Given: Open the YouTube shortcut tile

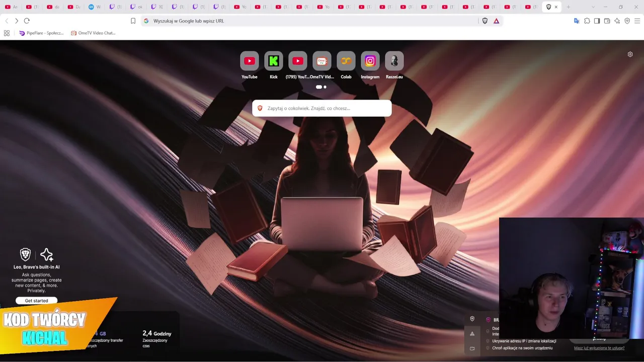Looking at the screenshot, I should point(249,65).
